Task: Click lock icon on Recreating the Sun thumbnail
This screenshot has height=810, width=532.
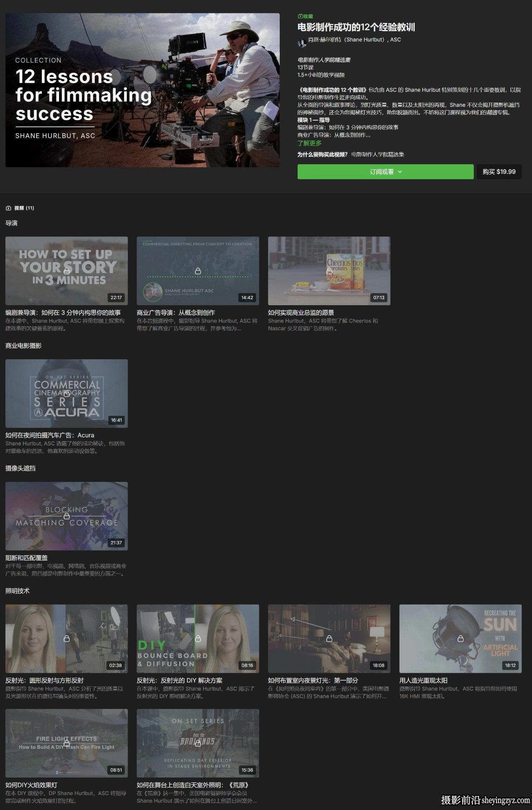Action: pyautogui.click(x=461, y=639)
